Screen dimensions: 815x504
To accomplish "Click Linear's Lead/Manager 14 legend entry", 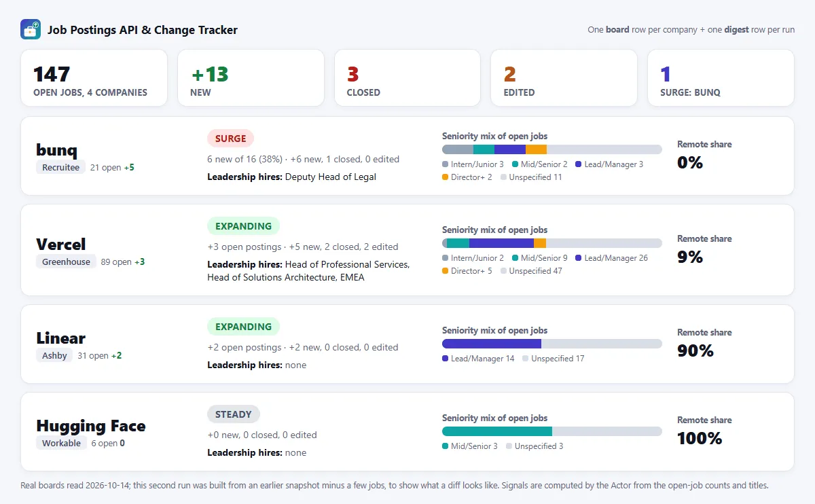I will 478,359.
